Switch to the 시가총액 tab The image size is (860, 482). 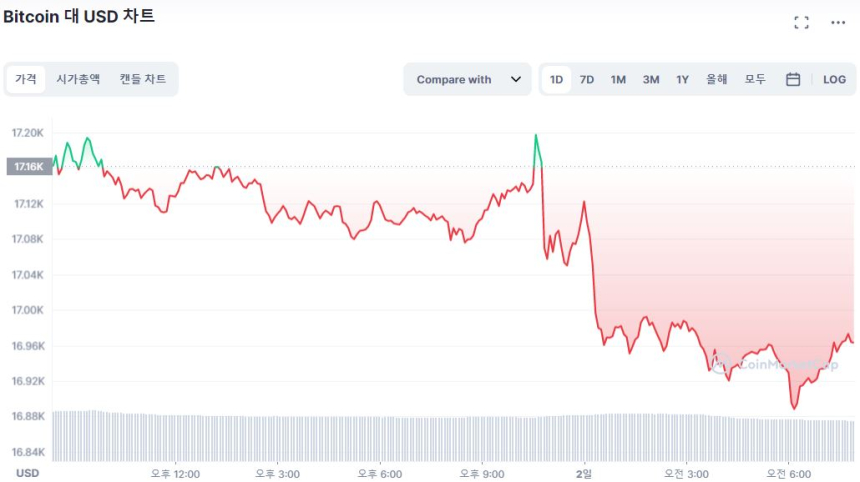click(78, 79)
